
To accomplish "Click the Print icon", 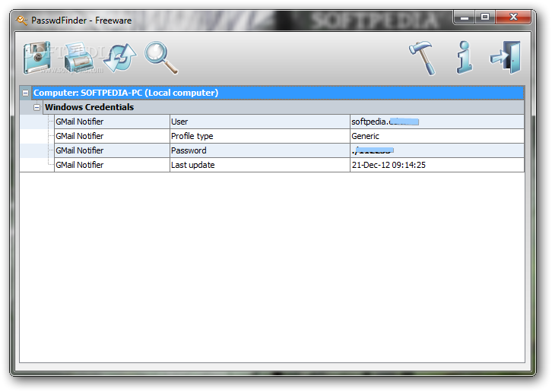I will coord(79,58).
